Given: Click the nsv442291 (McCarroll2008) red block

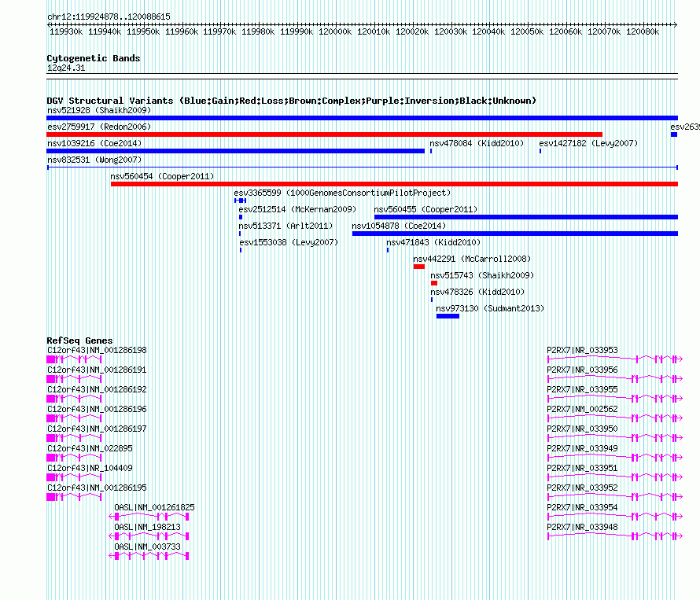Looking at the screenshot, I should coord(418,267).
